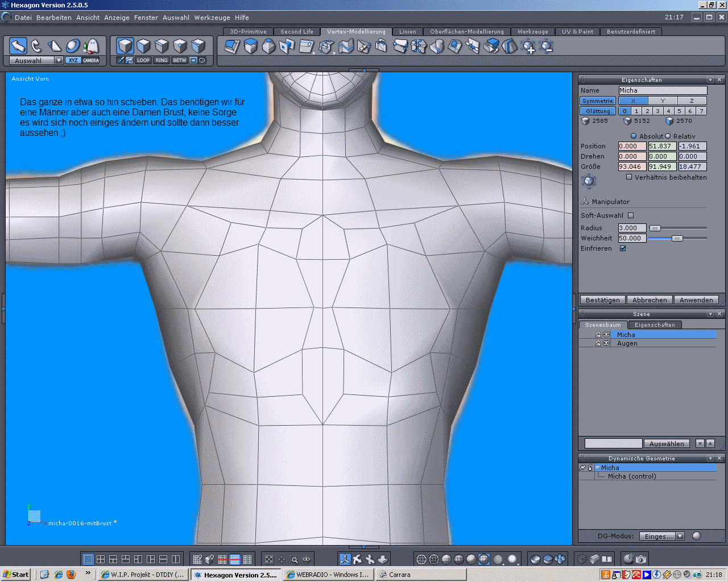Image resolution: width=728 pixels, height=582 pixels.
Task: Toggle the Einfrieren checkbox
Action: tap(623, 248)
